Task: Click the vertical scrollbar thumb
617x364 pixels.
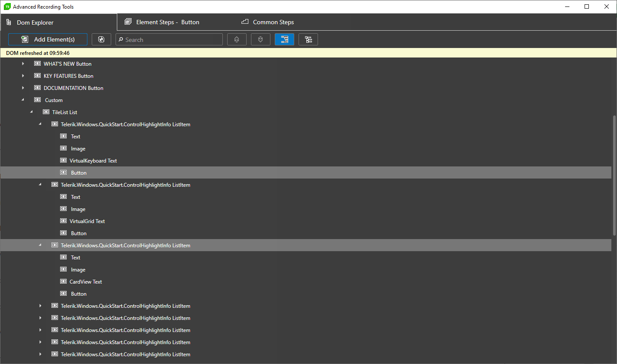Action: (x=614, y=175)
